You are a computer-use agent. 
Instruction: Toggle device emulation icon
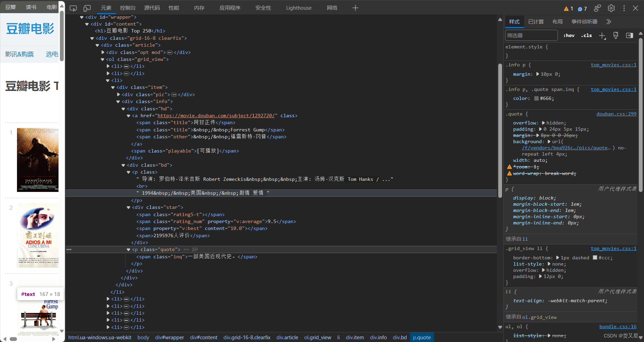87,8
